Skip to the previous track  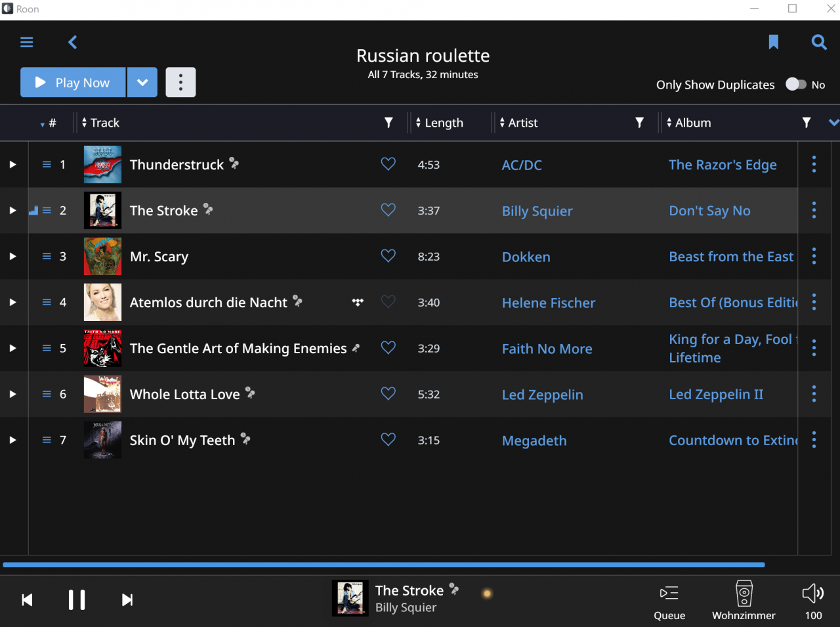pyautogui.click(x=27, y=599)
